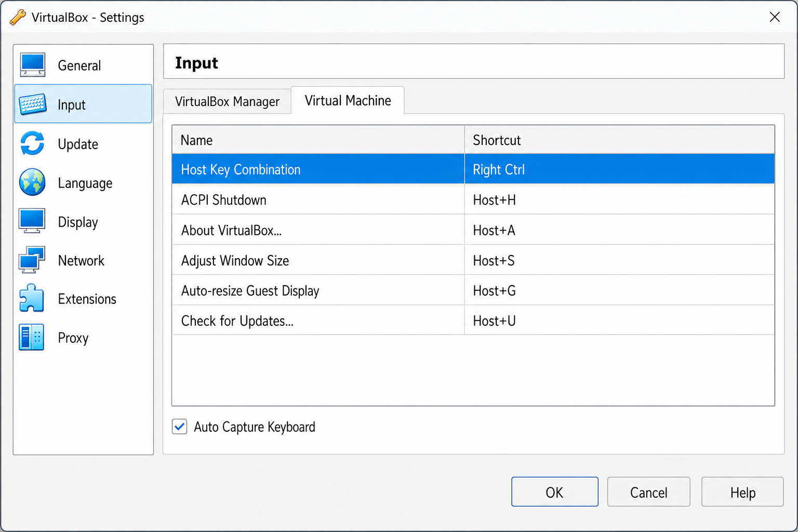This screenshot has width=798, height=532.
Task: Click the Cancel button
Action: [x=648, y=491]
